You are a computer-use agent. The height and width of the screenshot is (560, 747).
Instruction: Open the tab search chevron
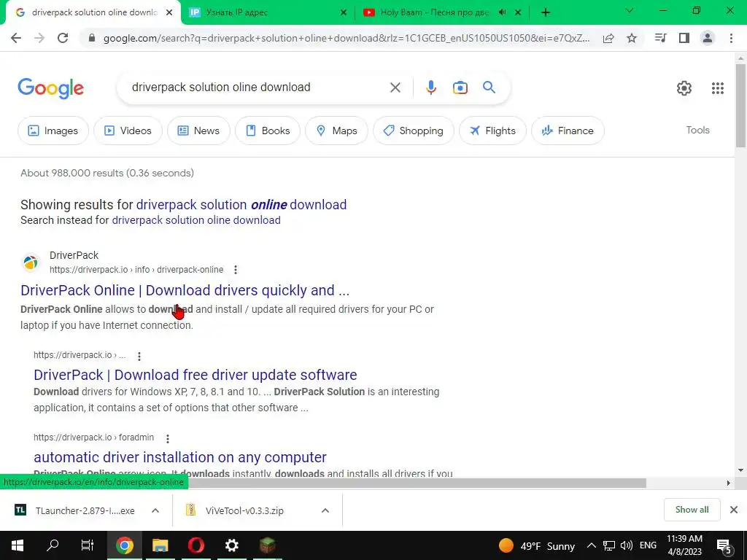(x=629, y=10)
